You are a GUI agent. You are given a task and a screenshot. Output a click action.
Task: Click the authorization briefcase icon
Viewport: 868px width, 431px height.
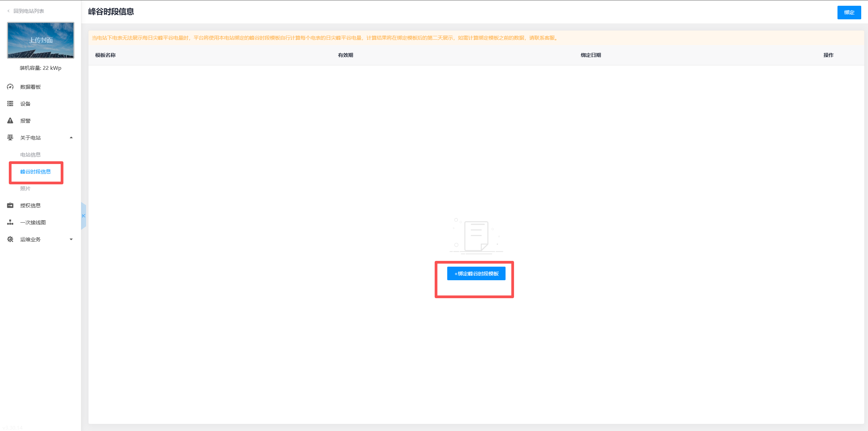(x=10, y=205)
